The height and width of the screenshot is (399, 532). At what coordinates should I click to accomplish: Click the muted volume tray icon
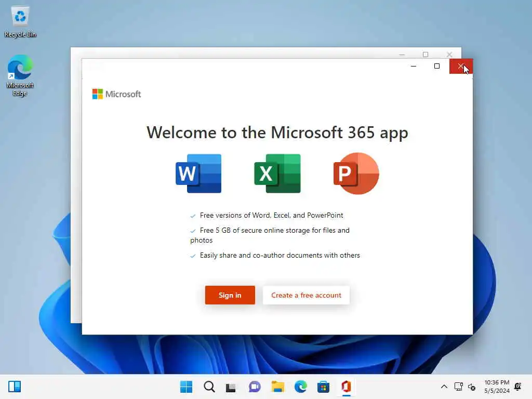tap(472, 387)
